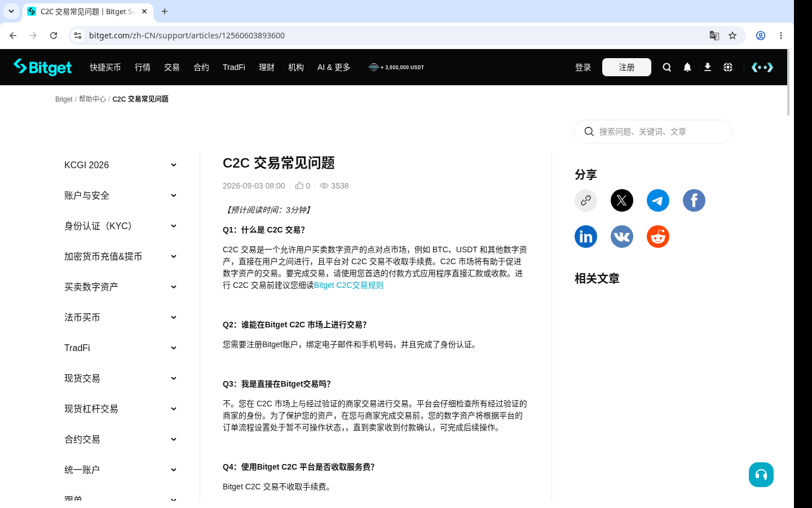This screenshot has width=812, height=508.
Task: Expand 现货杠杆交易 sidebar section
Action: click(121, 409)
